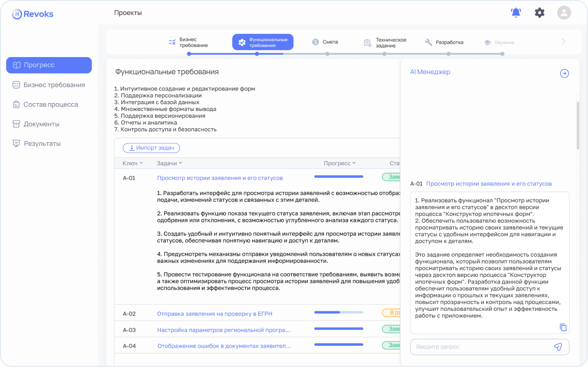Image resolution: width=588 pixels, height=367 pixels.
Task: Click the status badge for task A-03
Action: [x=391, y=329]
